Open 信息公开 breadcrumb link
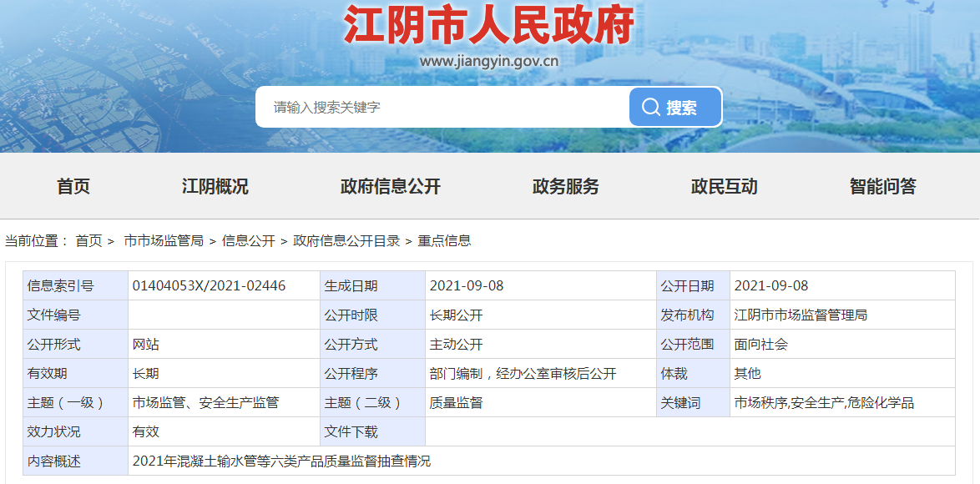This screenshot has width=980, height=484. click(248, 241)
